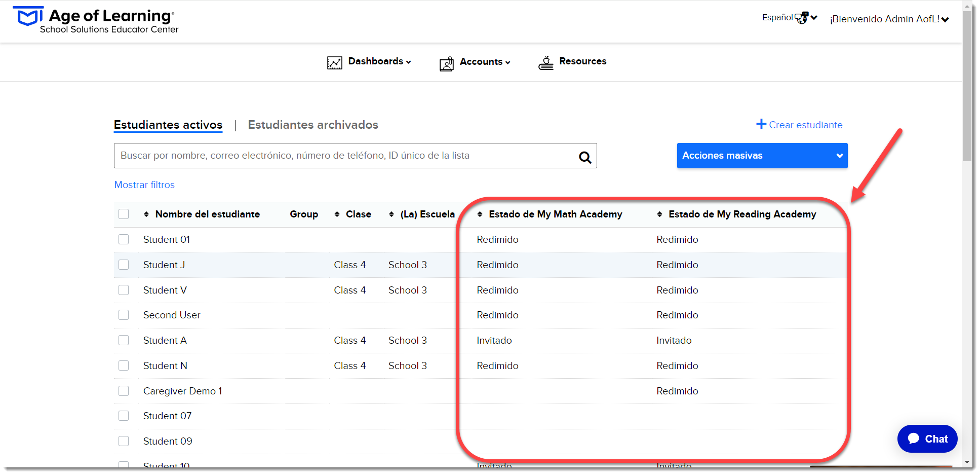
Task: Click Class 4 in Student J row
Action: coord(349,265)
